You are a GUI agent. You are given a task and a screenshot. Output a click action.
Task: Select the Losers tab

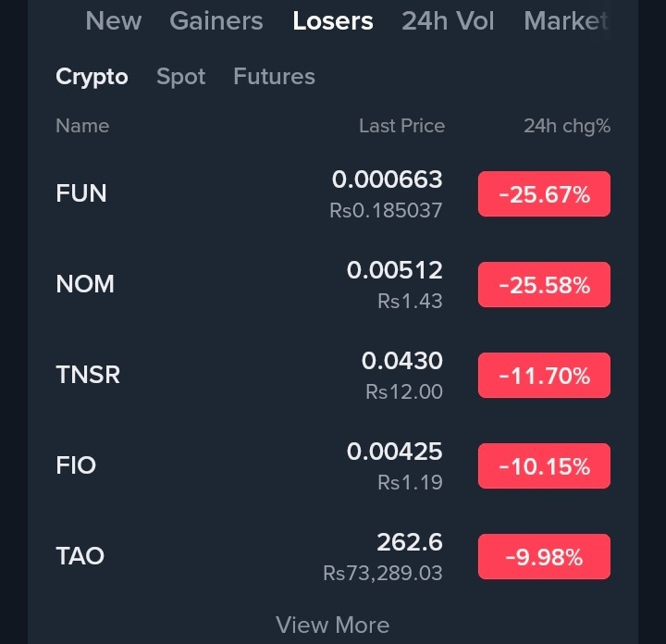(332, 21)
